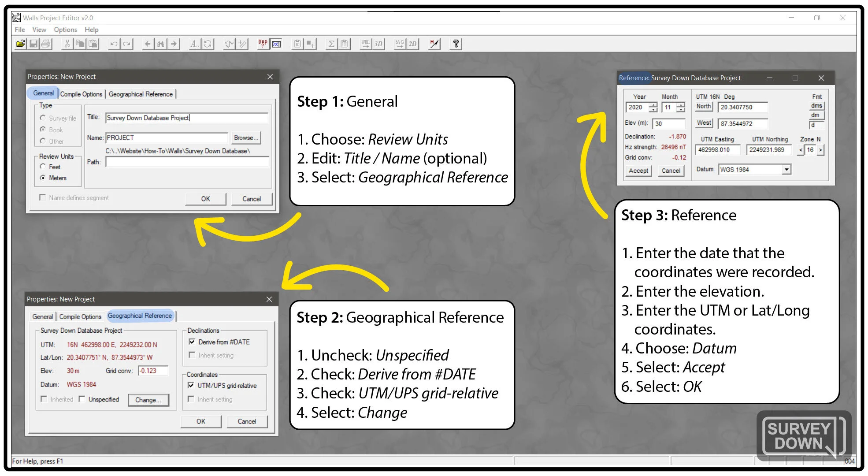Uncheck UTM/UPS grid-relative checkbox
868x476 pixels.
191,385
